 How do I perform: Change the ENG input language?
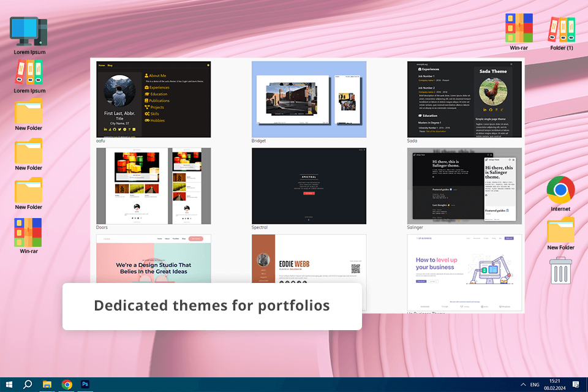pos(535,385)
